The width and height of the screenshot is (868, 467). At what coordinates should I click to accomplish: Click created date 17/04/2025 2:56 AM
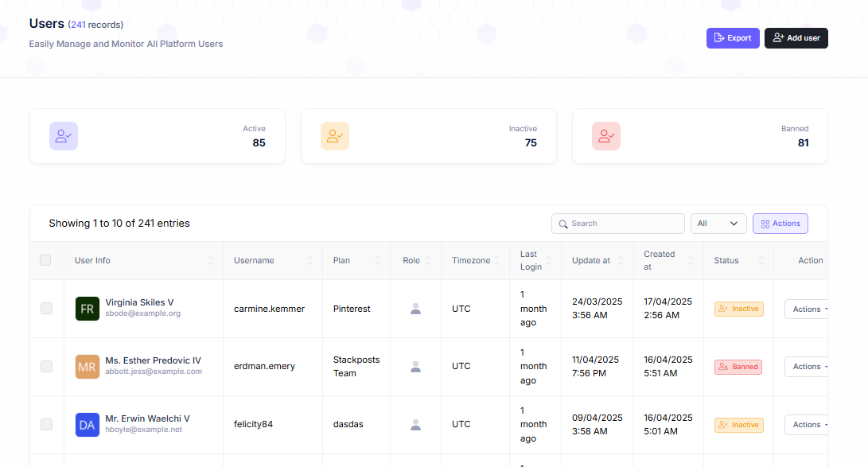668,308
